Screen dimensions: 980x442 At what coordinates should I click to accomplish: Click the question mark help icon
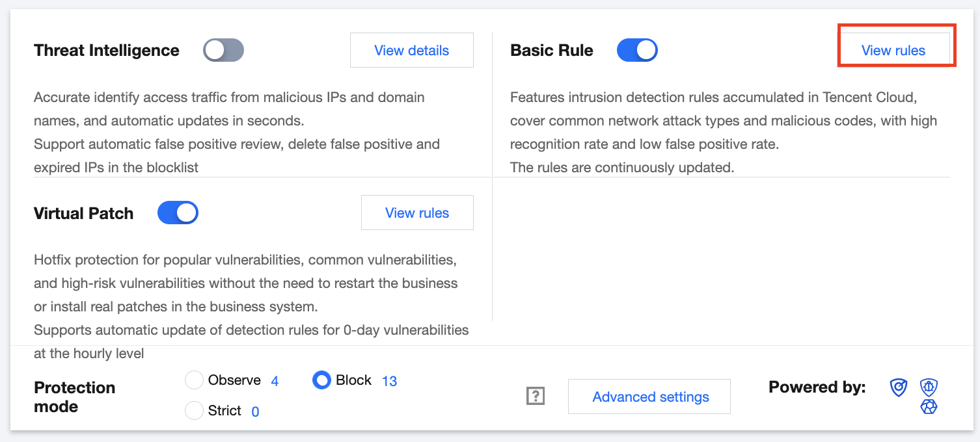point(535,396)
